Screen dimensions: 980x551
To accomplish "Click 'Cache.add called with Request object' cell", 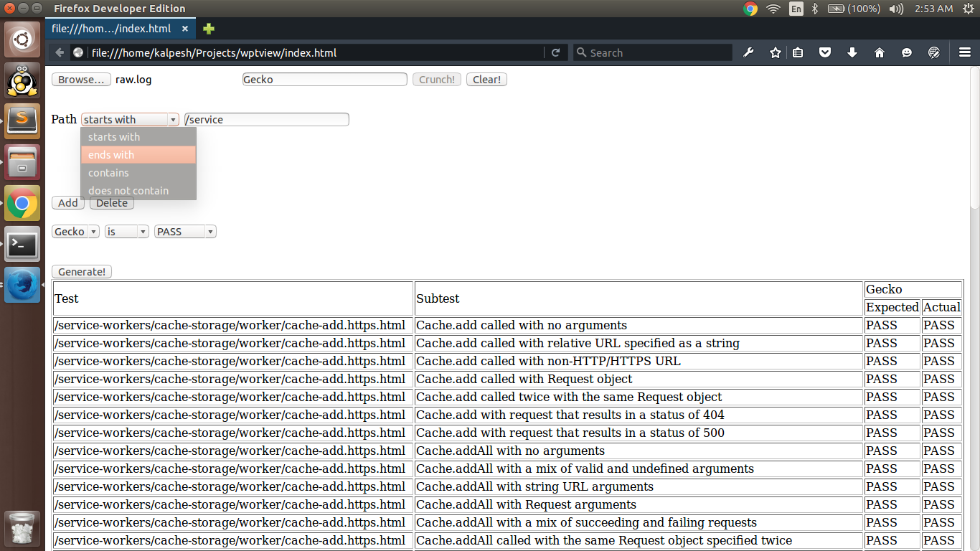I will click(x=639, y=379).
